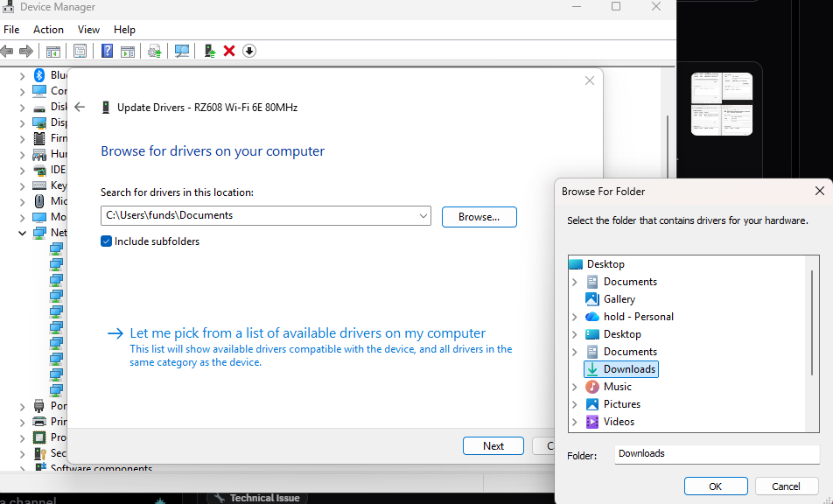Click the folder tree vertical scrollbar
Viewport: 833px width, 504px height.
(x=812, y=323)
